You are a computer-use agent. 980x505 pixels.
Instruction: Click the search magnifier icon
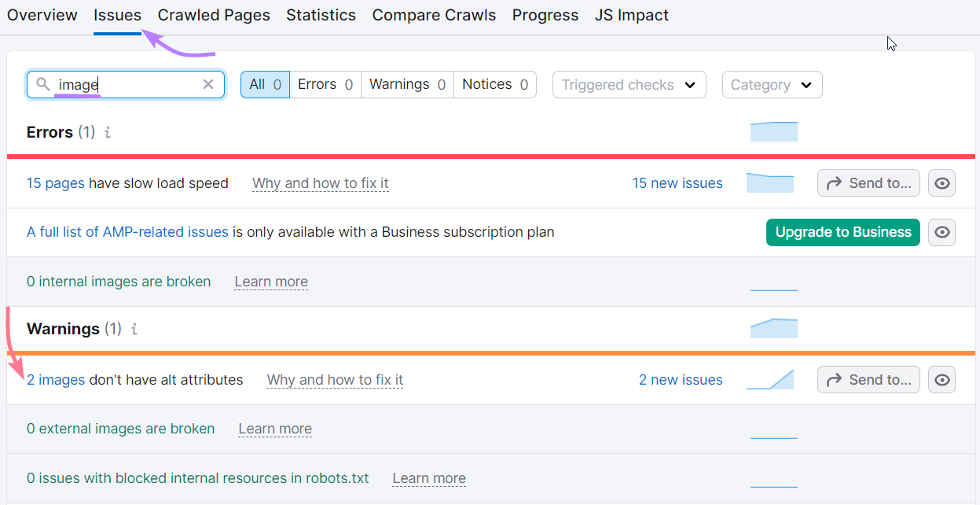coord(42,84)
